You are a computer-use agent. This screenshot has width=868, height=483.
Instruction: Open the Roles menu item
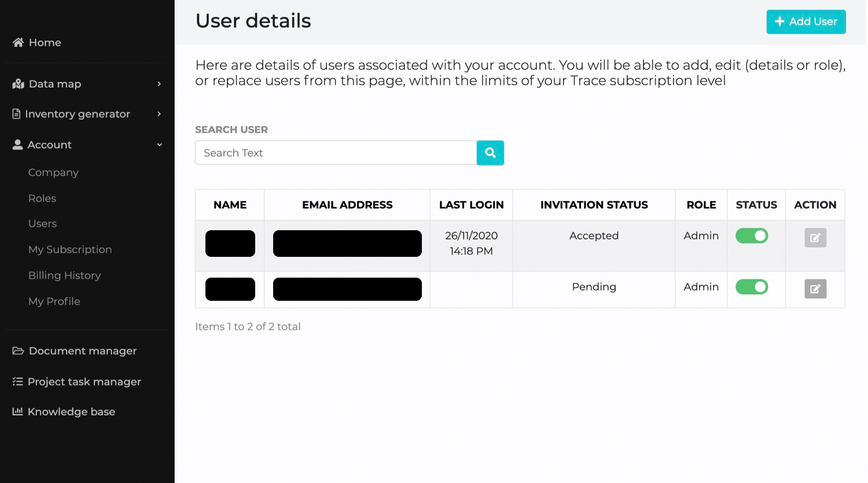[x=42, y=198]
